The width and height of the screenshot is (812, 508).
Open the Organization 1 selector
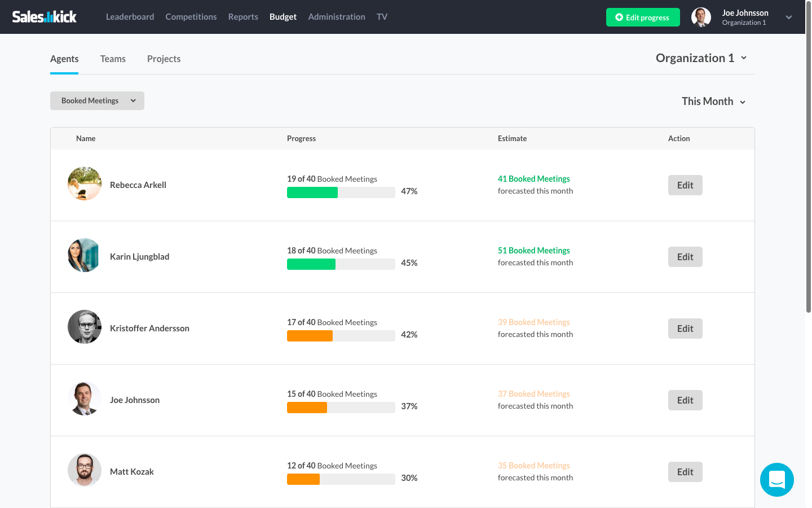(x=701, y=58)
